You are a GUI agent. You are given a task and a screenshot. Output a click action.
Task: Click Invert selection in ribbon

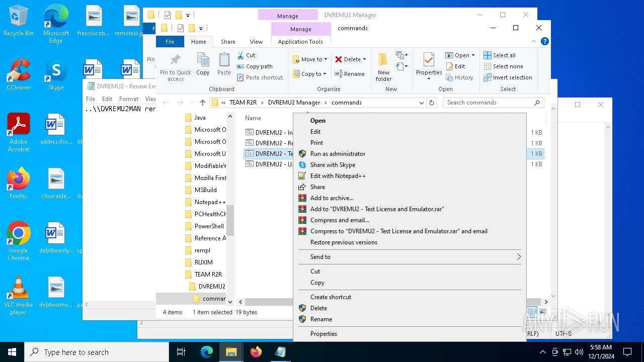pyautogui.click(x=508, y=77)
